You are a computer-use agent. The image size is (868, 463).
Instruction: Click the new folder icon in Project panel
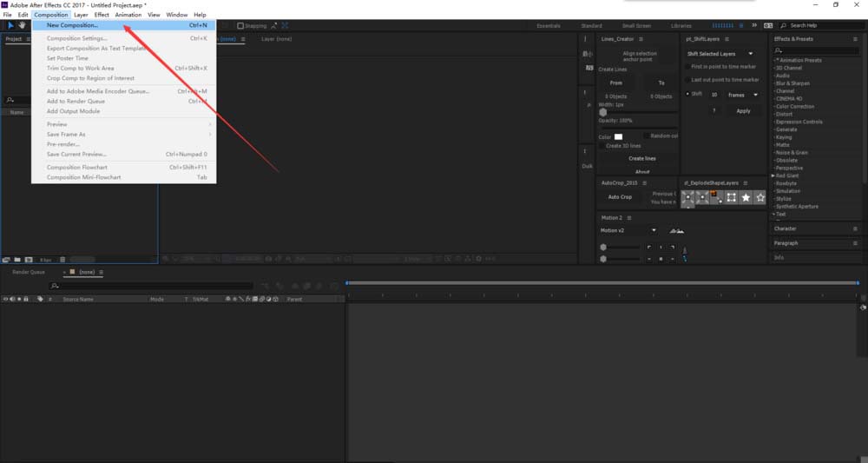pos(16,259)
